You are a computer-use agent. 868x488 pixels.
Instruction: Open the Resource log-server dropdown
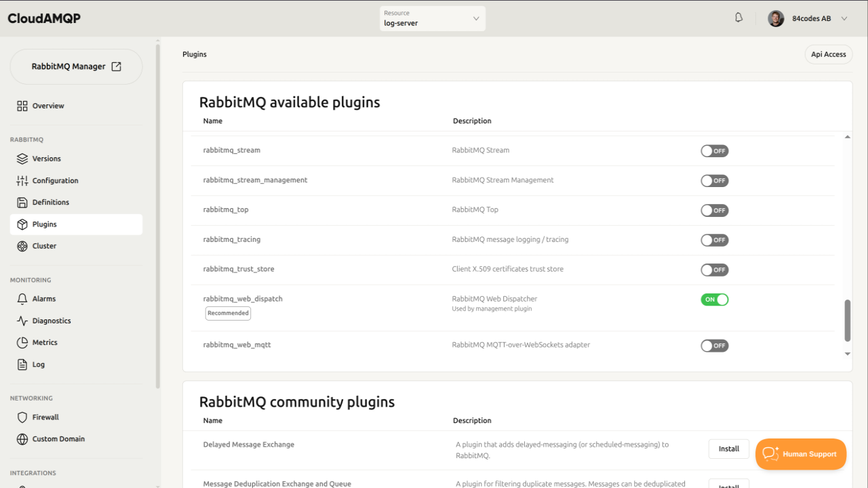433,18
